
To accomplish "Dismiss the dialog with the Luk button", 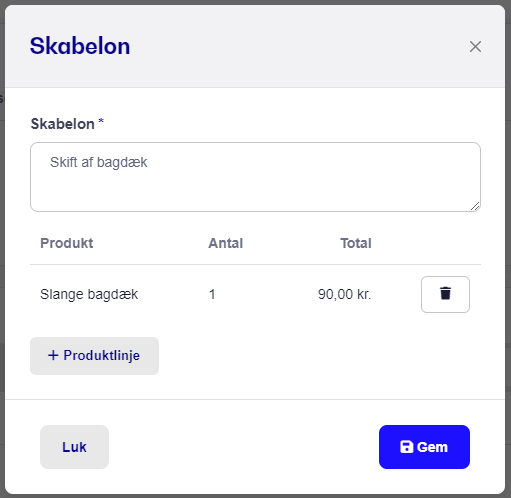I will point(74,447).
